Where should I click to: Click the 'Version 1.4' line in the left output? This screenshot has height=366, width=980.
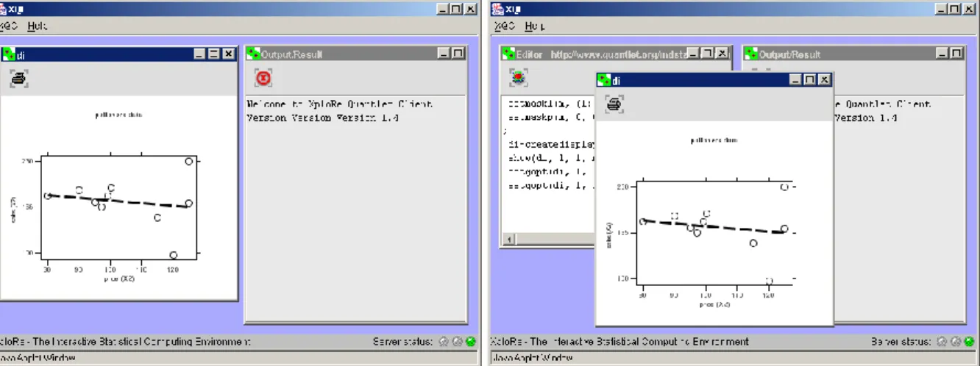tap(322, 118)
